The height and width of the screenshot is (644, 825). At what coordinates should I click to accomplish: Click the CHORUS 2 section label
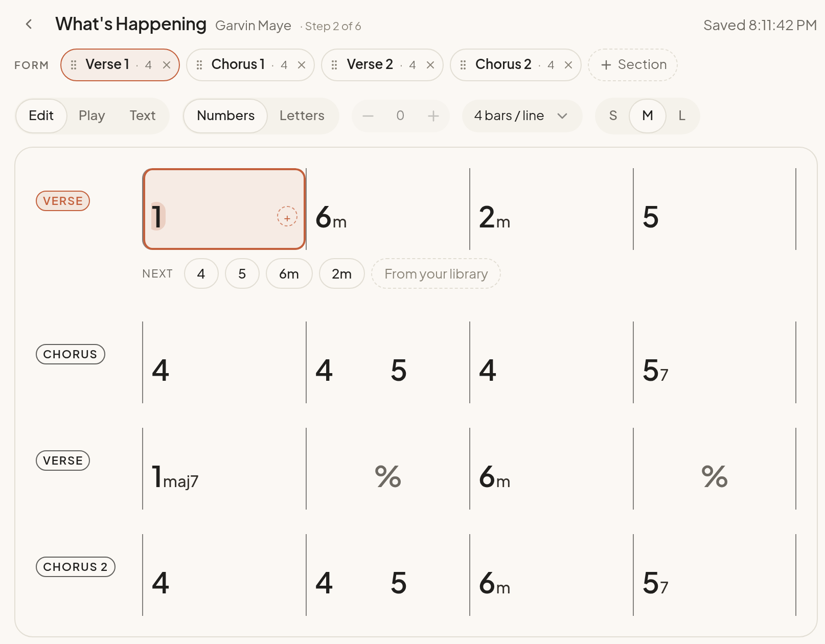pos(76,567)
